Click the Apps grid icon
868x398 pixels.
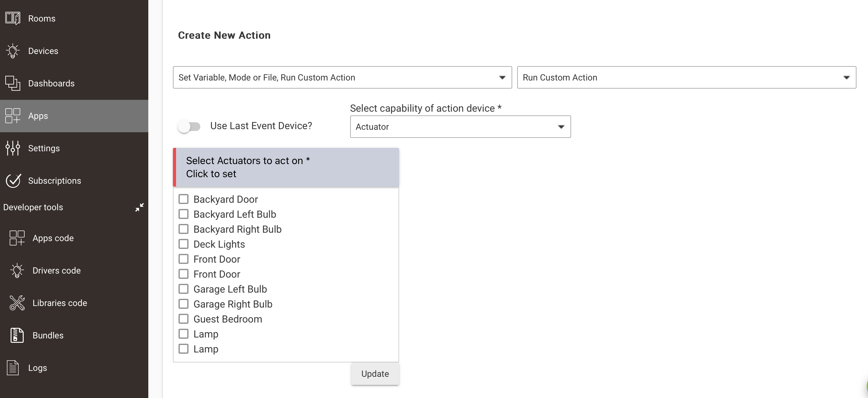click(13, 116)
